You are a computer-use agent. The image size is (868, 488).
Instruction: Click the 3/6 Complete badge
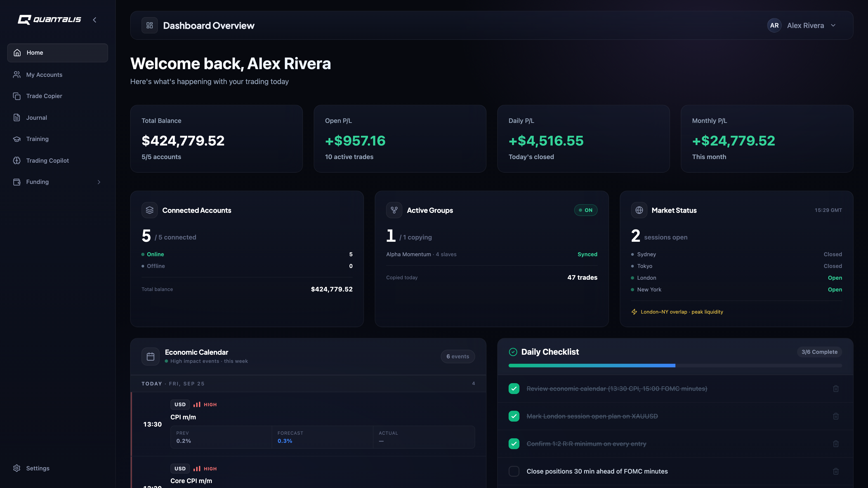coord(819,352)
